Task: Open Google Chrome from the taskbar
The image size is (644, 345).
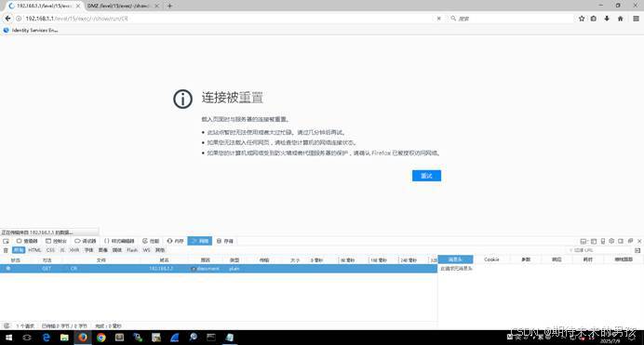Action: pyautogui.click(x=101, y=338)
